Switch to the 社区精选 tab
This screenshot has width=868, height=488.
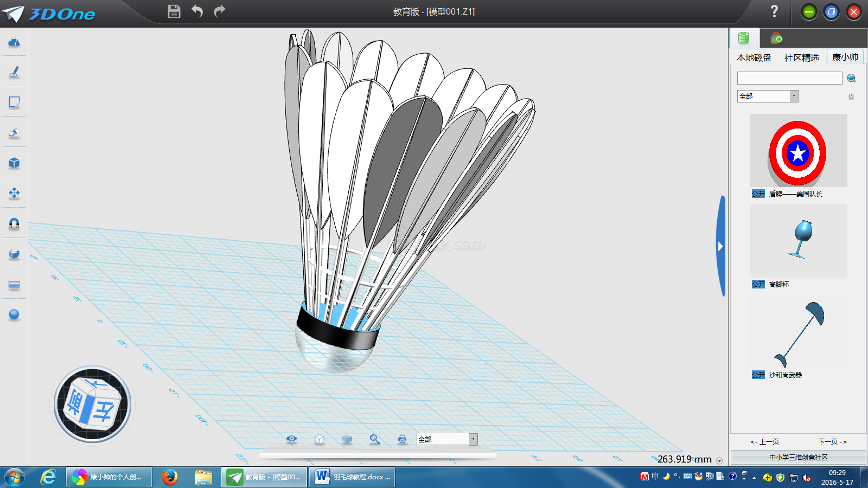pos(801,57)
